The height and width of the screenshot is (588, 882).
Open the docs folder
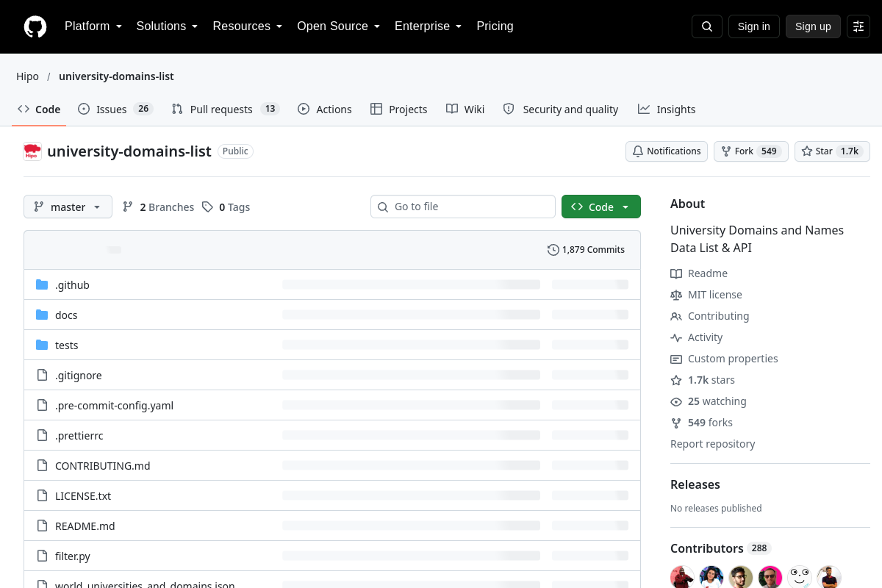[x=66, y=315]
